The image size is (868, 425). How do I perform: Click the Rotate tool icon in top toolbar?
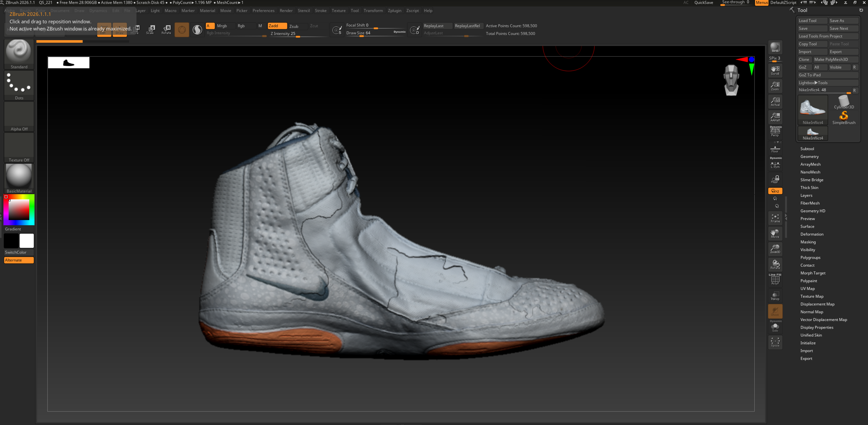tap(166, 29)
